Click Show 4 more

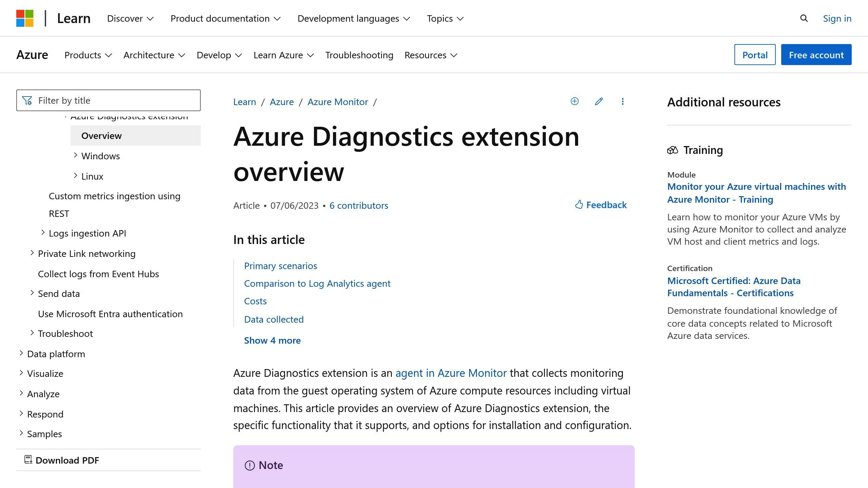tap(272, 340)
